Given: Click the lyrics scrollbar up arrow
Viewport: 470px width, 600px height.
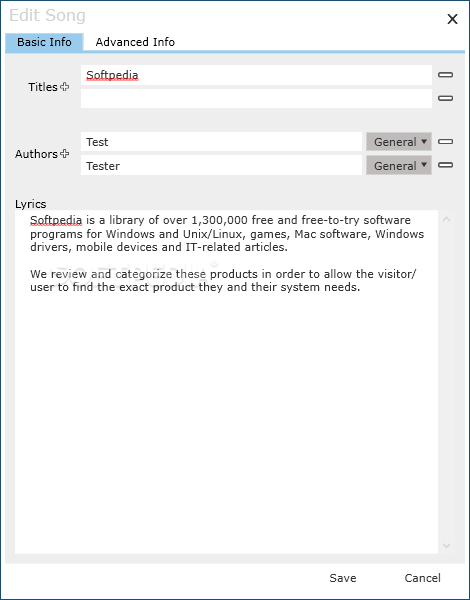Looking at the screenshot, I should pos(446,219).
